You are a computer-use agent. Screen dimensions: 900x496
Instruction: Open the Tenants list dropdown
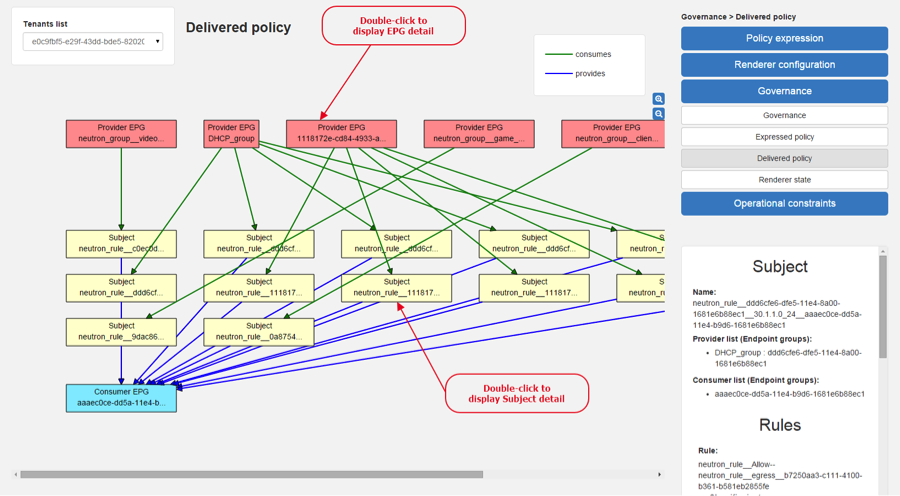[93, 41]
